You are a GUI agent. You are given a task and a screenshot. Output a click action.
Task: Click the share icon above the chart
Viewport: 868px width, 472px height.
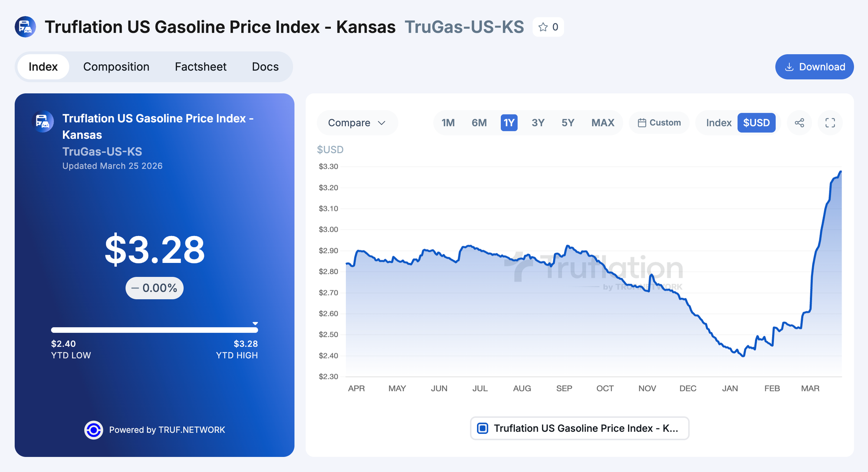799,123
